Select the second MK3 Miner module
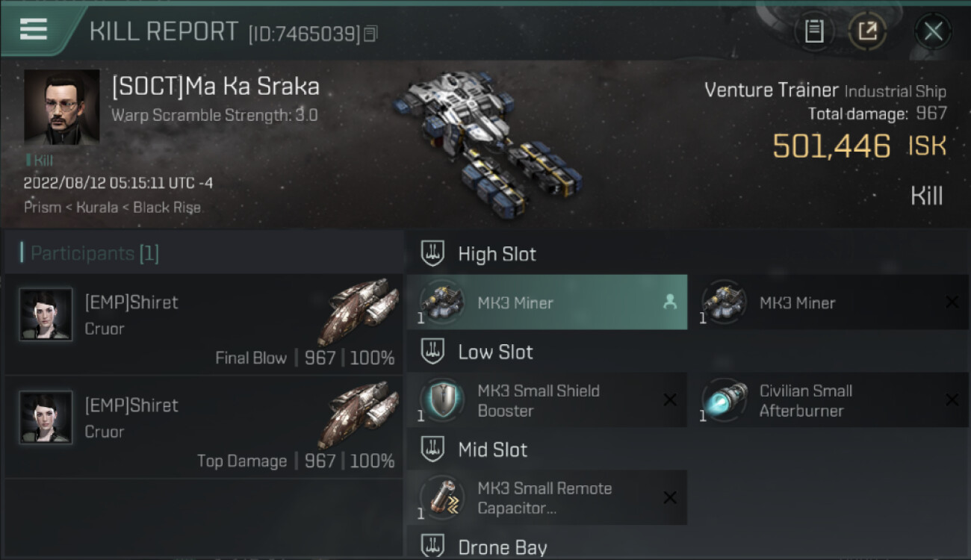This screenshot has height=560, width=971. tap(829, 302)
